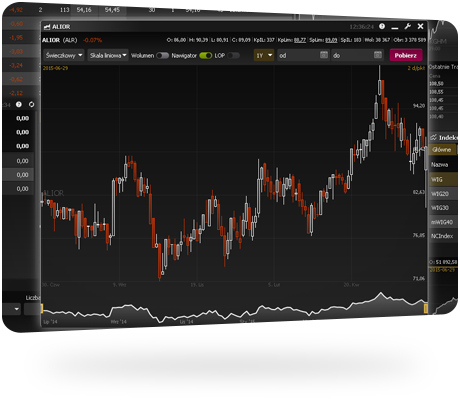Viewport: 460px width, 400px height.
Task: Select the WIG30 index row
Action: pos(443,208)
